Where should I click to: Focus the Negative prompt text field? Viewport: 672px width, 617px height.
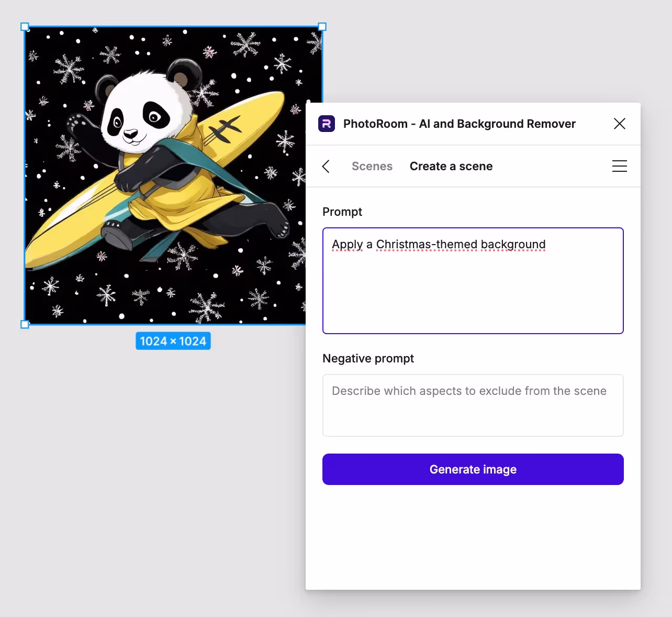click(473, 405)
